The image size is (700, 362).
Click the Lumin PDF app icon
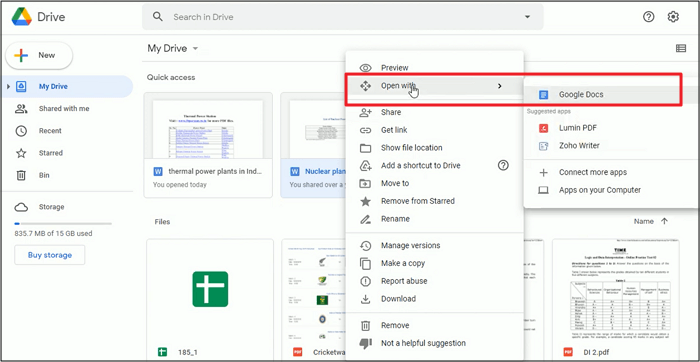543,128
